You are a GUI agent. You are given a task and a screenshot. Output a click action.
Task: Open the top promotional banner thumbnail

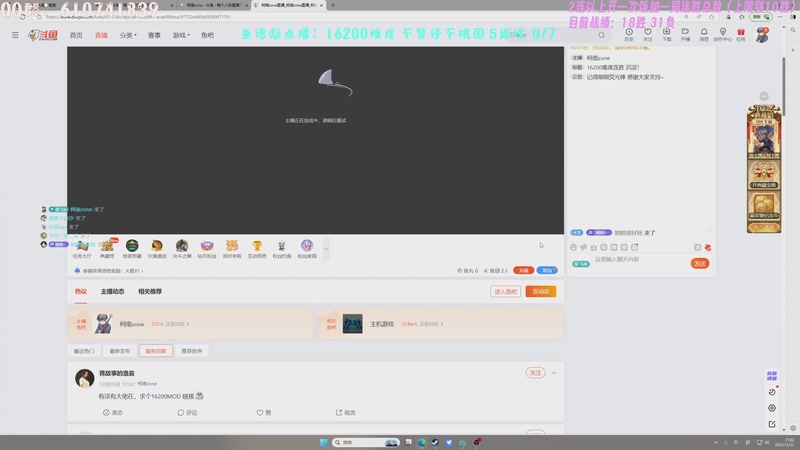(764, 132)
